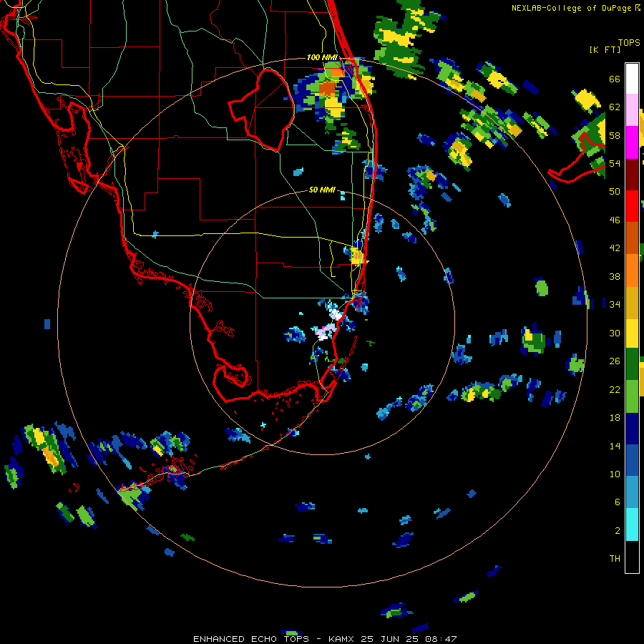Click the KAMX station identifier
Image resolution: width=644 pixels, height=644 pixels.
point(343,639)
